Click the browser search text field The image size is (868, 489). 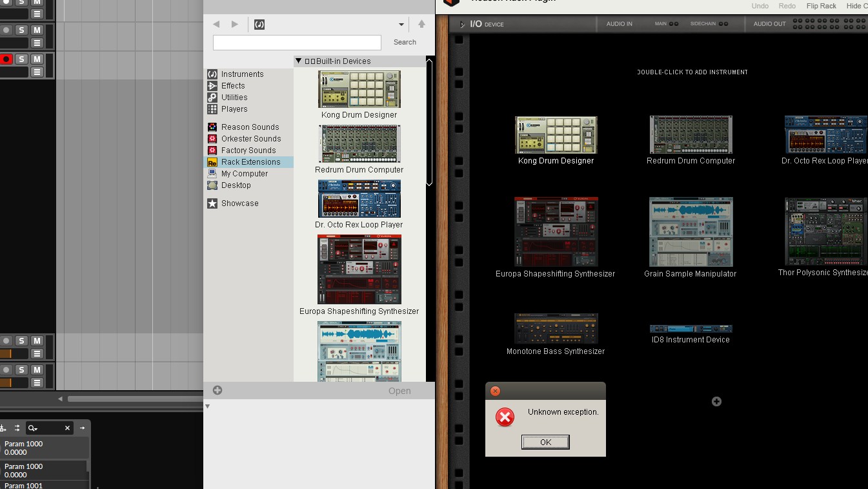click(297, 42)
